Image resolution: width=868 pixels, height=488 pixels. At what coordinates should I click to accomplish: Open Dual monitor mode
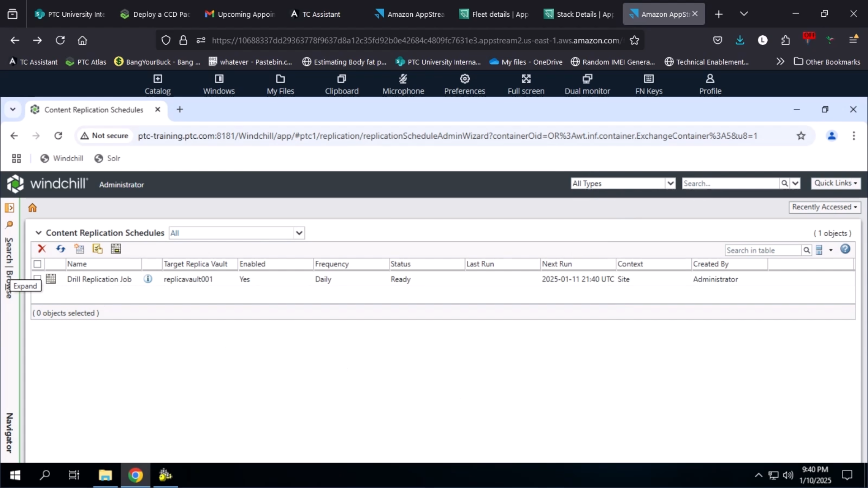click(587, 84)
